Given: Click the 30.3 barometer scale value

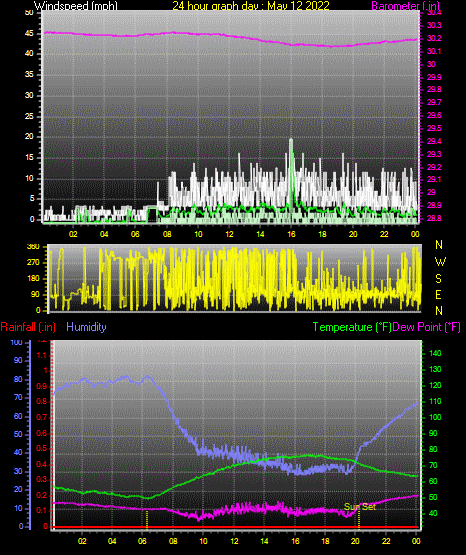Looking at the screenshot, I should click(434, 25).
